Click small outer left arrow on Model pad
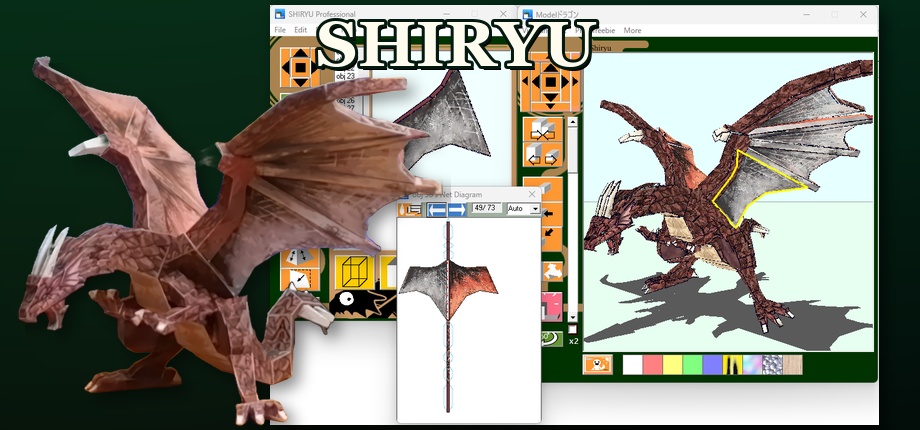 [526, 82]
